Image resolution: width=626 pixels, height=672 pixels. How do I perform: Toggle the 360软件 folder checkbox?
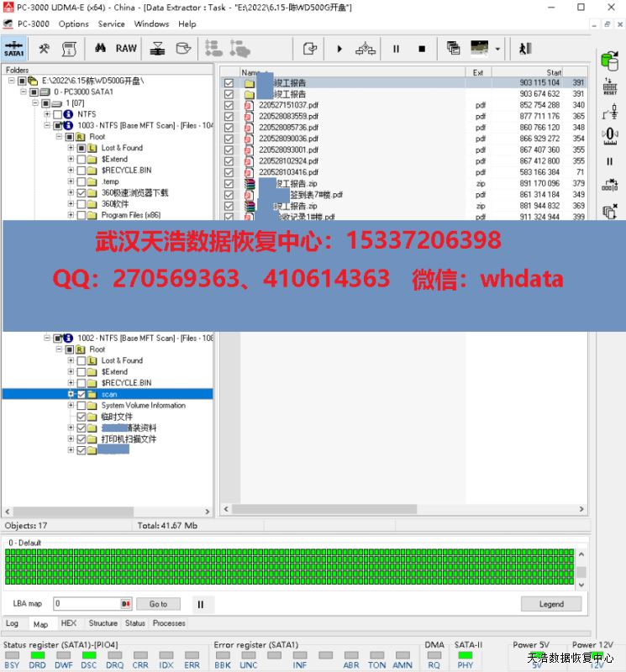click(x=82, y=204)
